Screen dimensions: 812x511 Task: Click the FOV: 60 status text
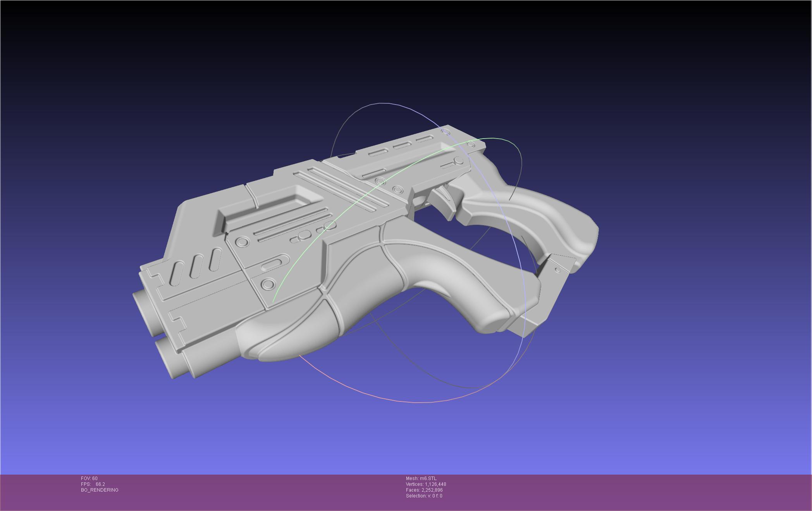click(x=89, y=478)
